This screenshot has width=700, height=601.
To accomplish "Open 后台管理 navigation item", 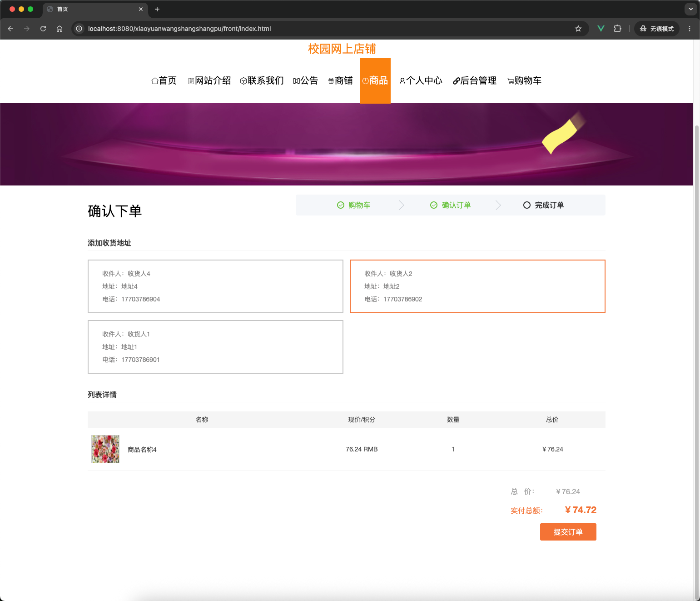I will tap(475, 80).
